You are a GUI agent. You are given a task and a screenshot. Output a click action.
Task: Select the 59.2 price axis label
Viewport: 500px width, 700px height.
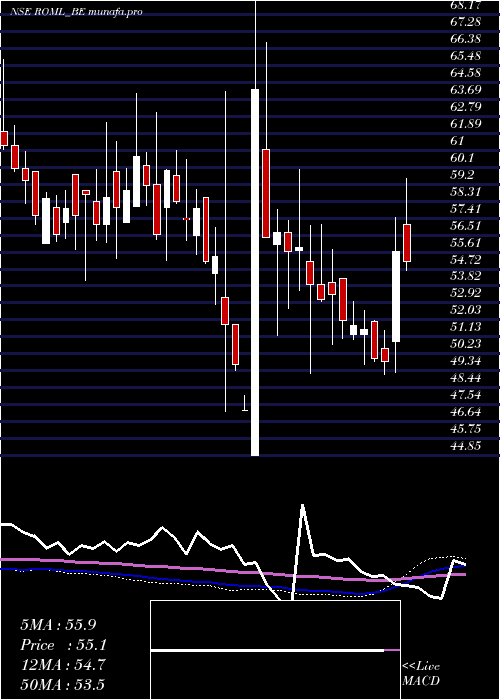click(462, 175)
